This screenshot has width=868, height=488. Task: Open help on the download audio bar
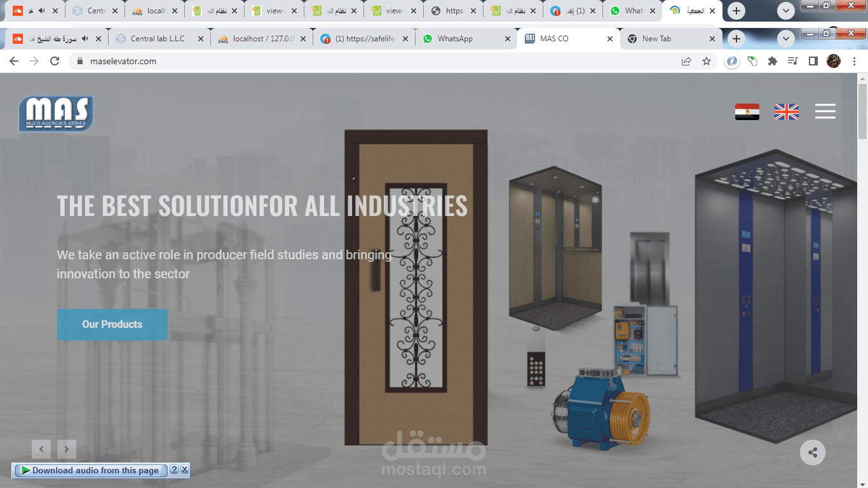(x=174, y=470)
